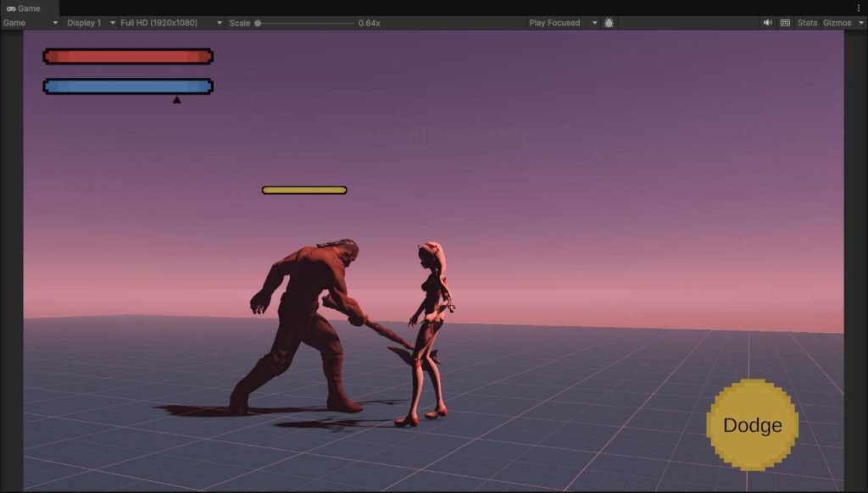Click the black triangle marker under blue bar

(176, 100)
